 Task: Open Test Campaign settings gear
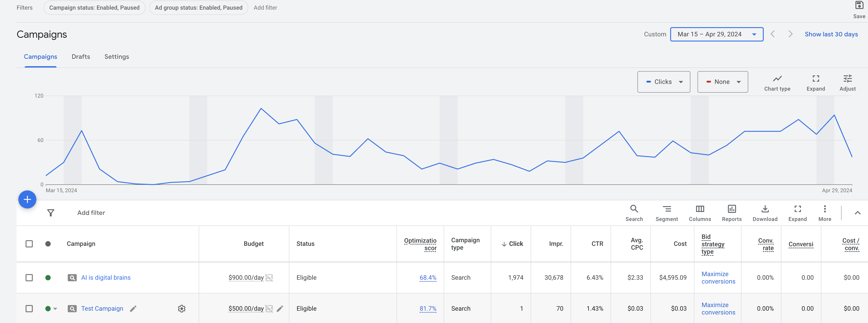click(182, 308)
